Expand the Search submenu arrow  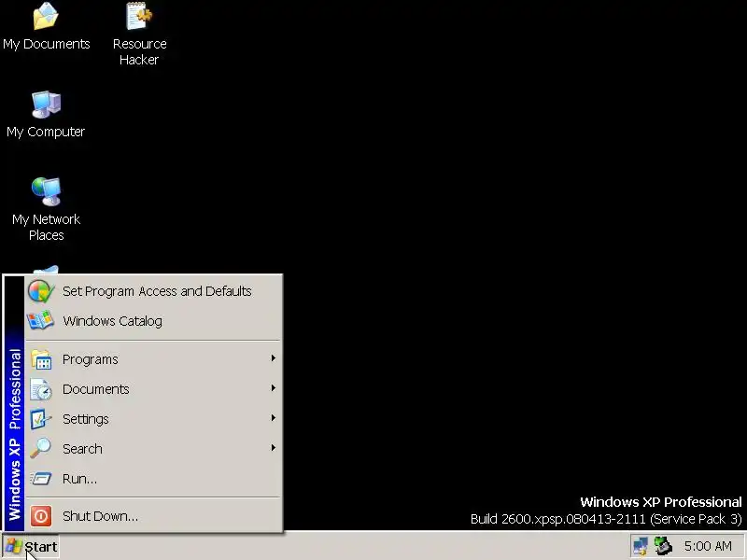click(273, 448)
